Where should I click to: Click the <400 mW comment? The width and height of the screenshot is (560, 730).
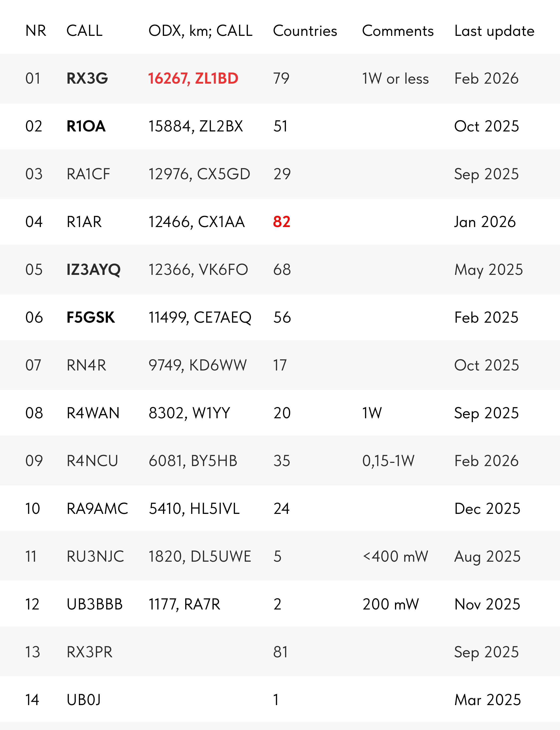(x=395, y=556)
